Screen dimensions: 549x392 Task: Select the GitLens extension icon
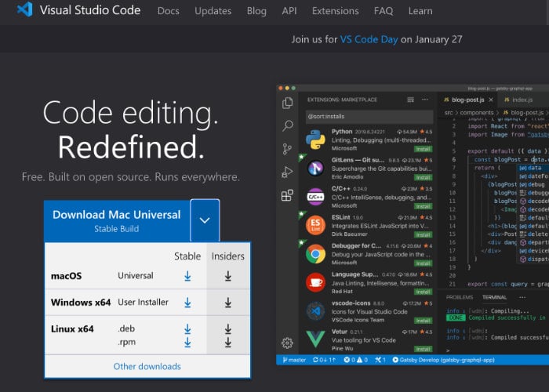[315, 168]
